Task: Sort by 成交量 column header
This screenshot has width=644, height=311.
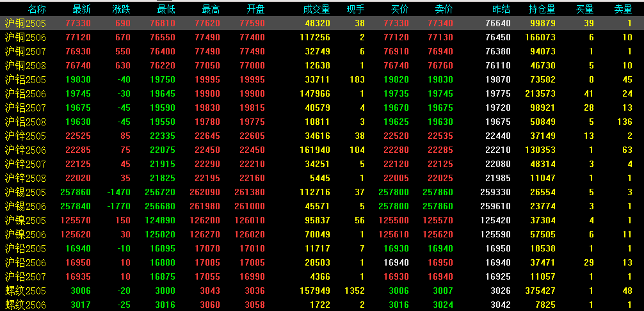Action: pyautogui.click(x=316, y=9)
